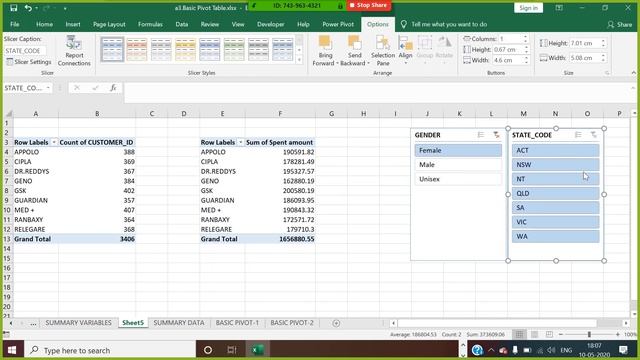Switch to Normal view
Screen dimensions: 640x360
[x=519, y=334]
